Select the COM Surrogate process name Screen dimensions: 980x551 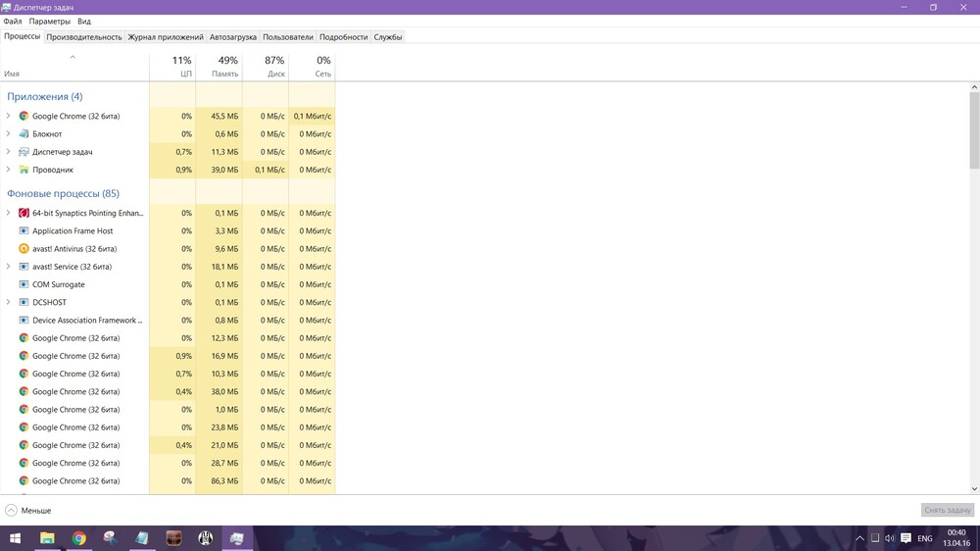point(58,284)
